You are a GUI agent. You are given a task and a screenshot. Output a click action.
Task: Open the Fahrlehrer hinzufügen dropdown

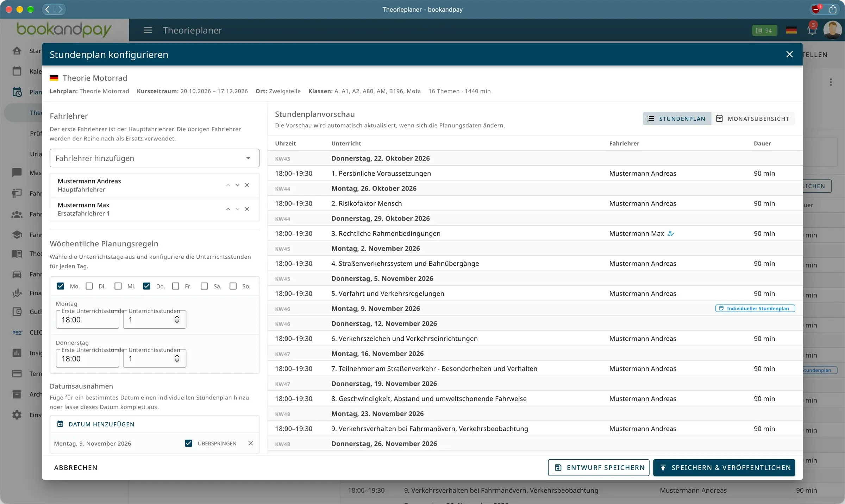155,158
